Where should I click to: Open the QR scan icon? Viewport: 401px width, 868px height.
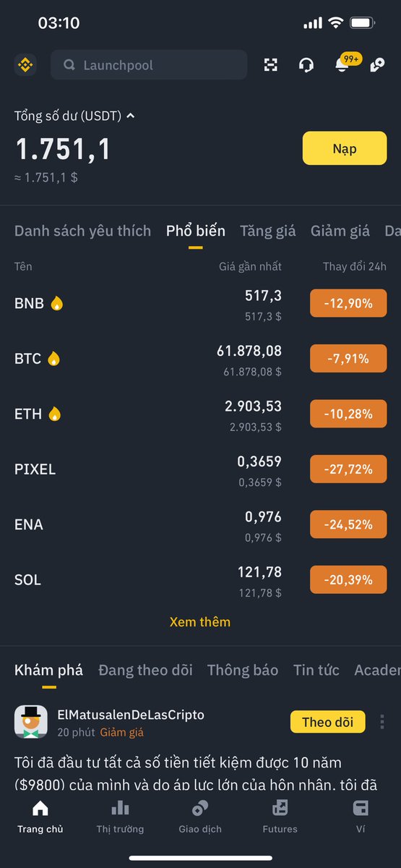click(x=271, y=65)
